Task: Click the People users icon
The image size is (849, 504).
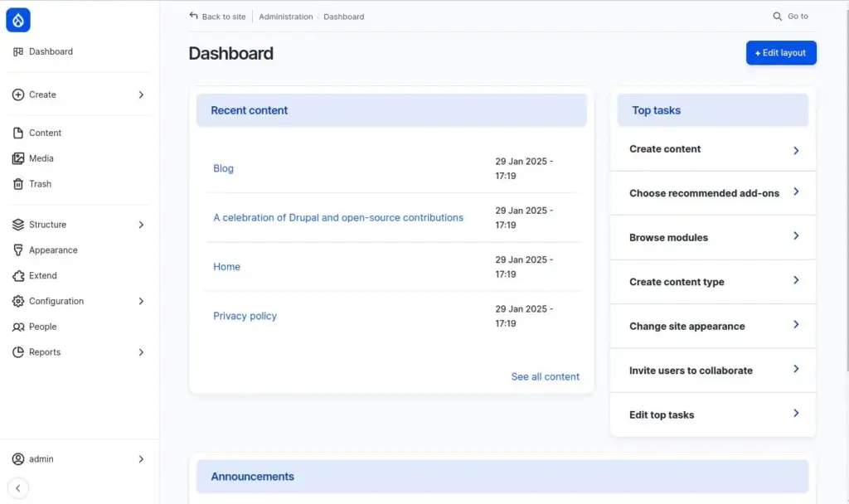Action: point(18,327)
